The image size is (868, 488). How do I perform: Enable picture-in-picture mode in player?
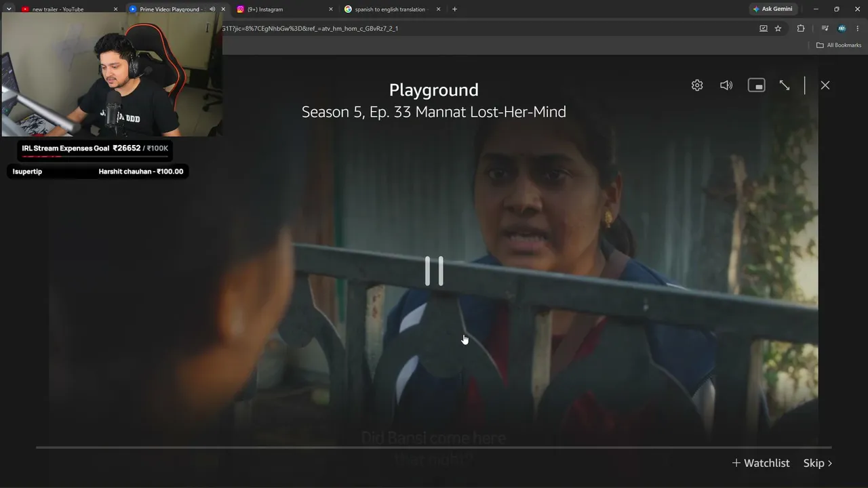756,85
